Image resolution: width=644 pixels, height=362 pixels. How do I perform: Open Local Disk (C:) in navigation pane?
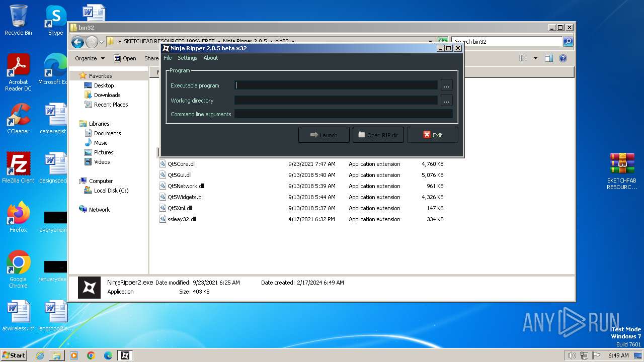pyautogui.click(x=111, y=191)
